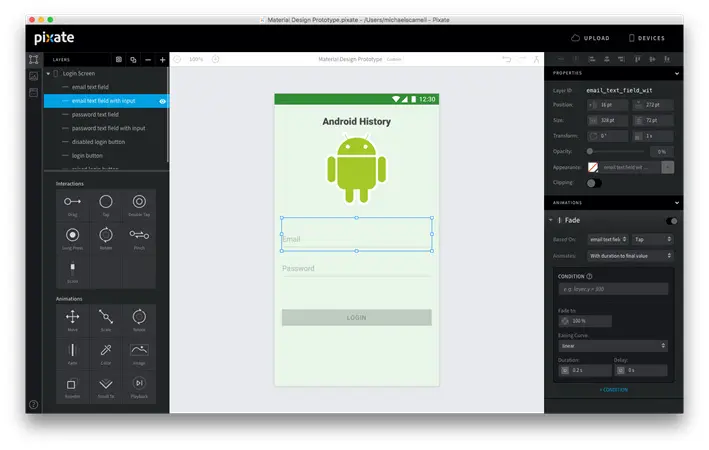This screenshot has height=450, width=709.
Task: Click the Upload button
Action: (590, 38)
